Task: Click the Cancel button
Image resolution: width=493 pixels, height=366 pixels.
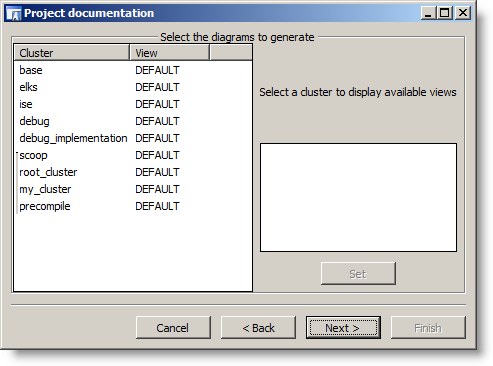Action: tap(173, 328)
